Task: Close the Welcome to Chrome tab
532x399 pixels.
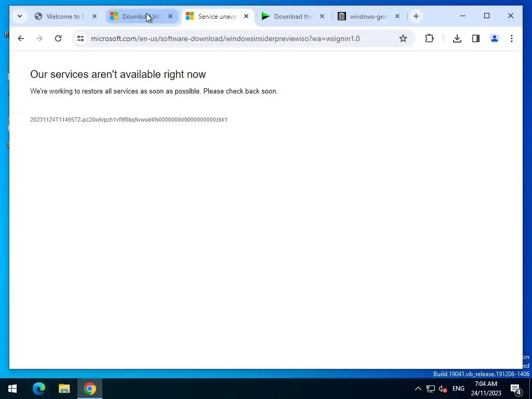Action: tap(95, 16)
